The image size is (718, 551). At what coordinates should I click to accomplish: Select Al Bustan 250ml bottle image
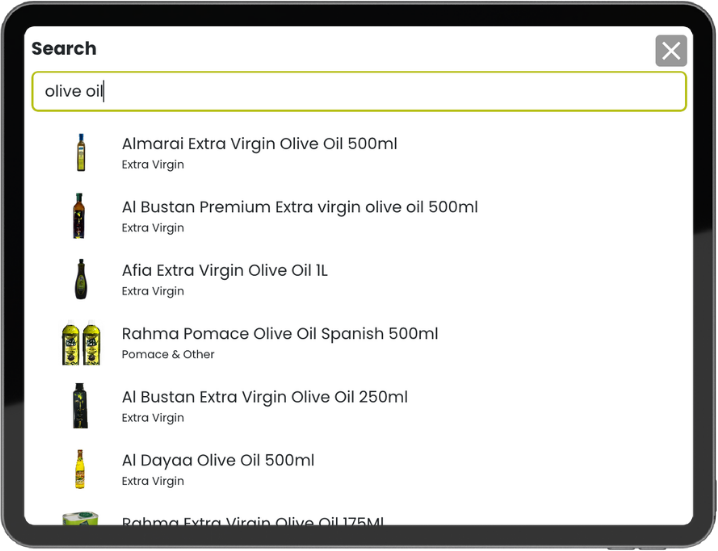pyautogui.click(x=80, y=406)
